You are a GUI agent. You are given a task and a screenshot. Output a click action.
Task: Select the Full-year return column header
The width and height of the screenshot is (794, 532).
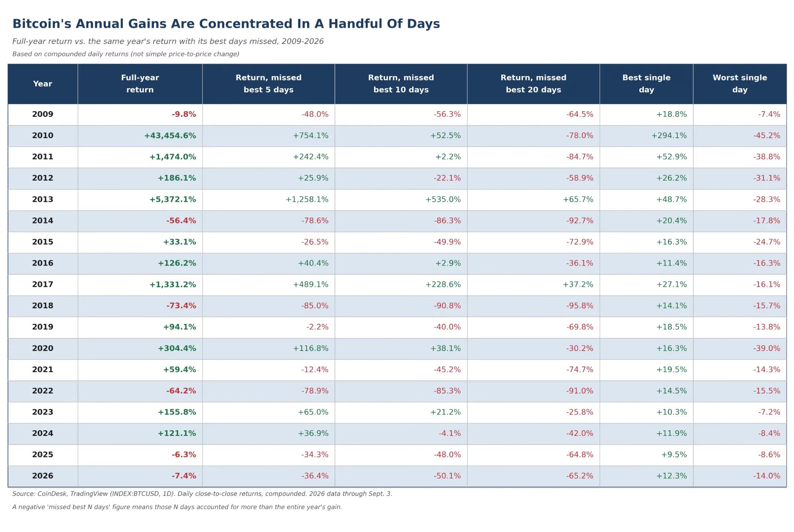click(140, 84)
